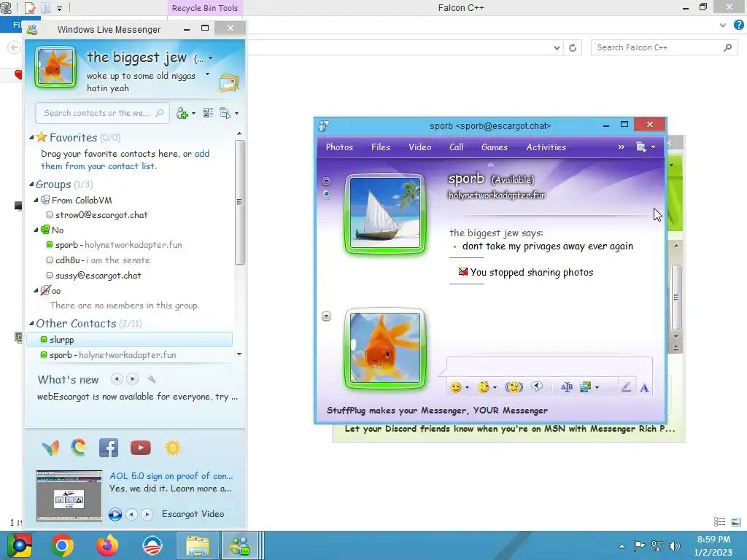This screenshot has width=747, height=560.
Task: Click the add contact icon in Messenger
Action: coord(182,113)
